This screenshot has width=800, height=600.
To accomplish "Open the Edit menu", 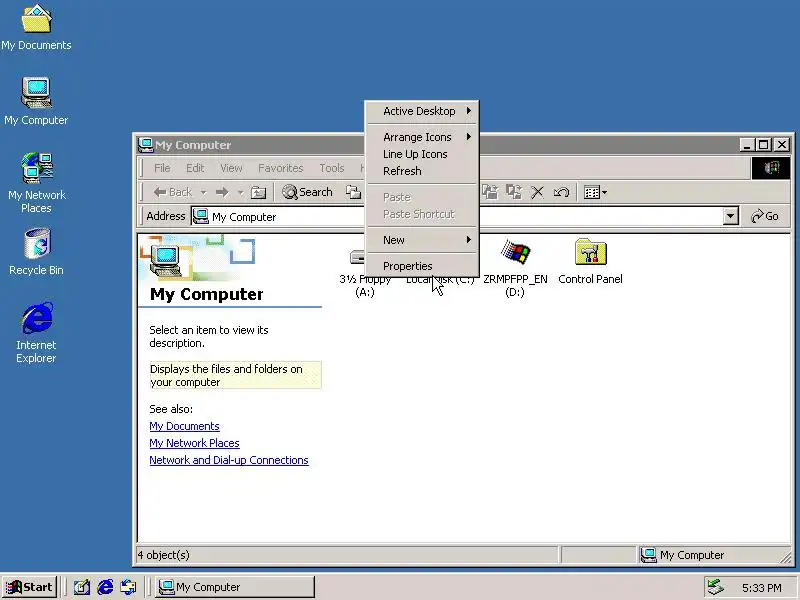I will pyautogui.click(x=195, y=168).
